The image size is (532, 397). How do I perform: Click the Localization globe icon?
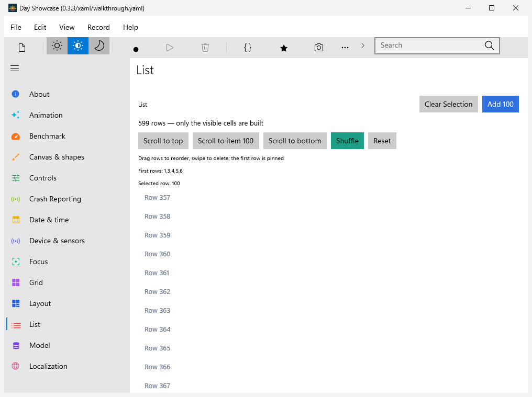16,366
